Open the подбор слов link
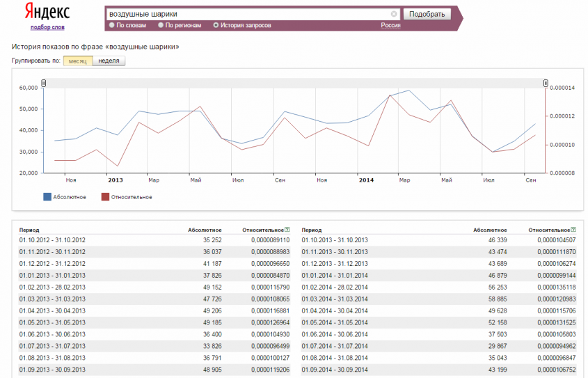 coord(47,27)
